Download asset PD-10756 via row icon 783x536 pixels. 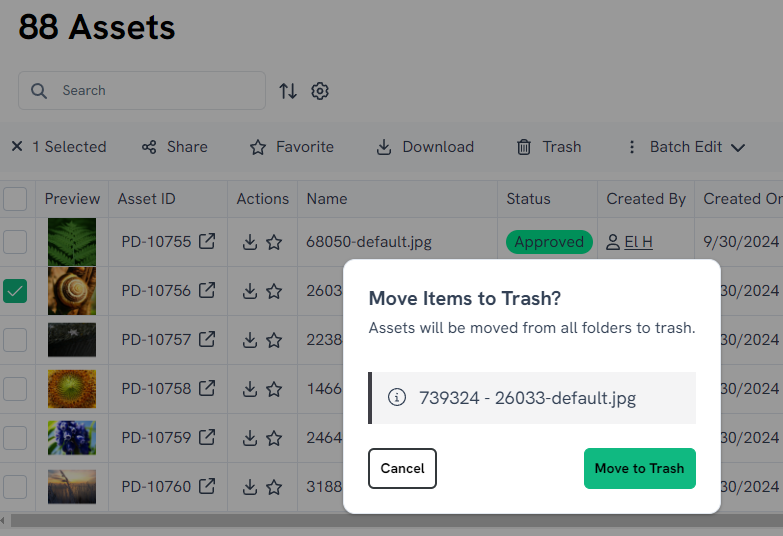(250, 291)
